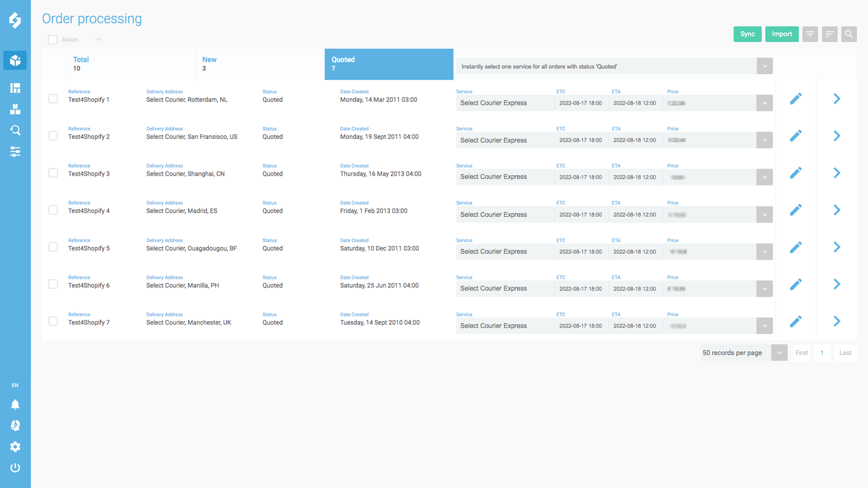Edit order Test4Shopify 3 with pencil icon
Image resolution: width=868 pixels, height=488 pixels.
click(x=795, y=173)
